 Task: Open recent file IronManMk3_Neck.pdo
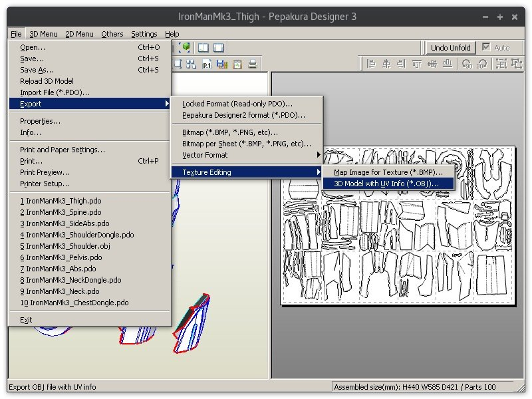click(90, 291)
